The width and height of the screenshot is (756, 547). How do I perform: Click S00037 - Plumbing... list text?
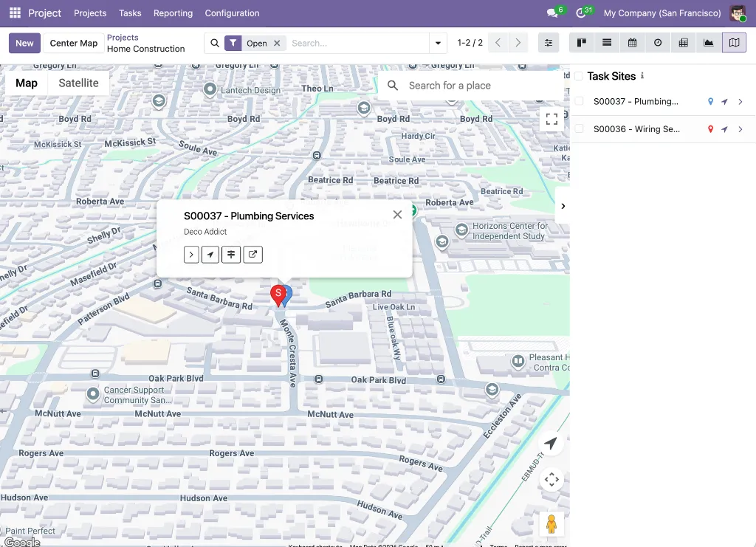coord(636,101)
